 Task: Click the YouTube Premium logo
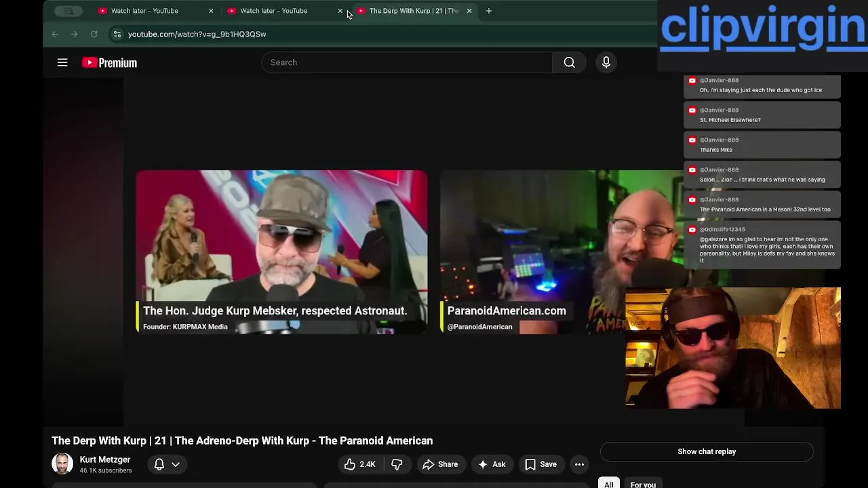click(109, 62)
